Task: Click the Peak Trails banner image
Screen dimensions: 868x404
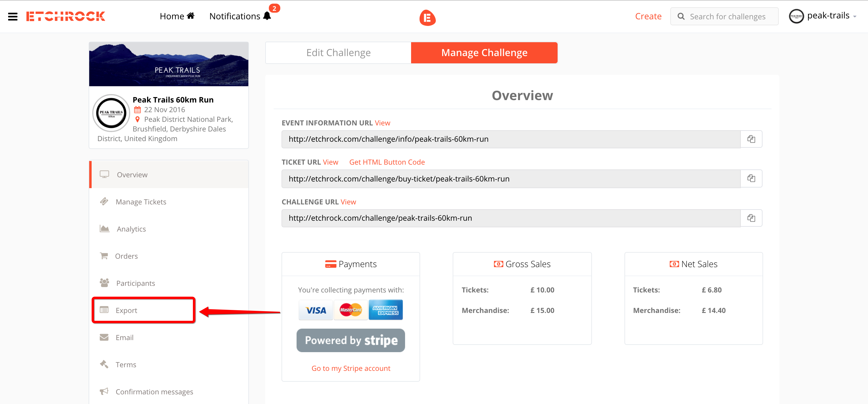Action: tap(168, 64)
